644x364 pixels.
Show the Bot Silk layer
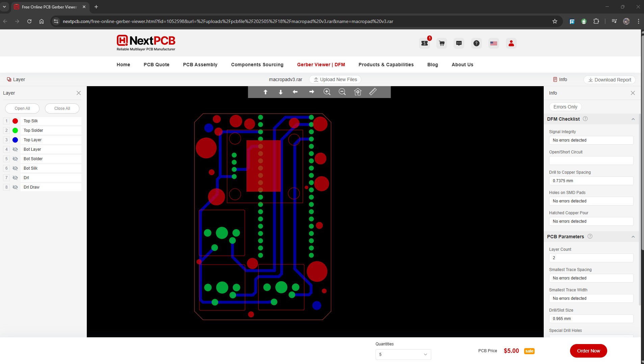tap(15, 168)
